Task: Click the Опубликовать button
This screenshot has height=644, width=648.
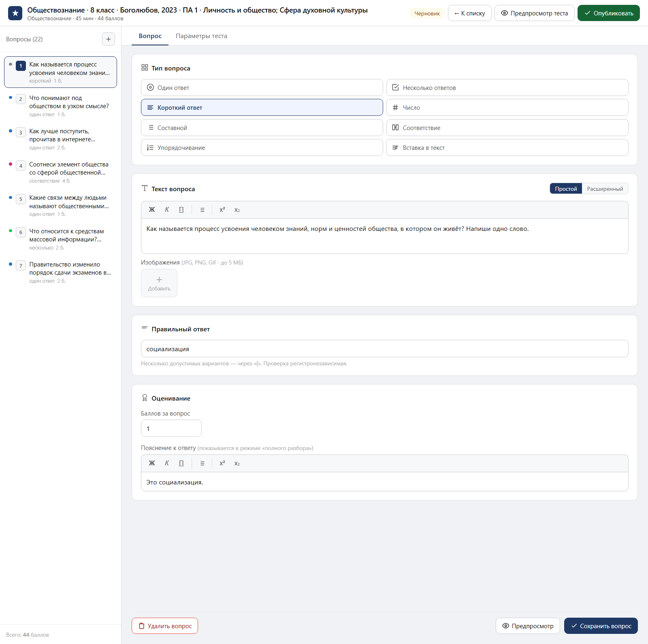Action: point(608,13)
